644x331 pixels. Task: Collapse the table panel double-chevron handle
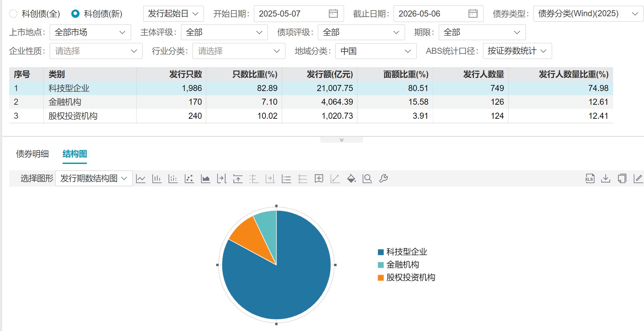click(x=342, y=140)
